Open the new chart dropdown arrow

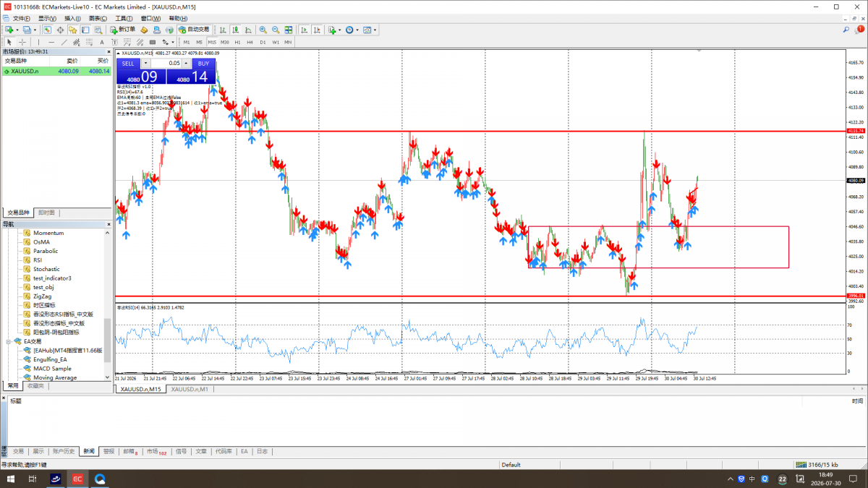click(17, 30)
